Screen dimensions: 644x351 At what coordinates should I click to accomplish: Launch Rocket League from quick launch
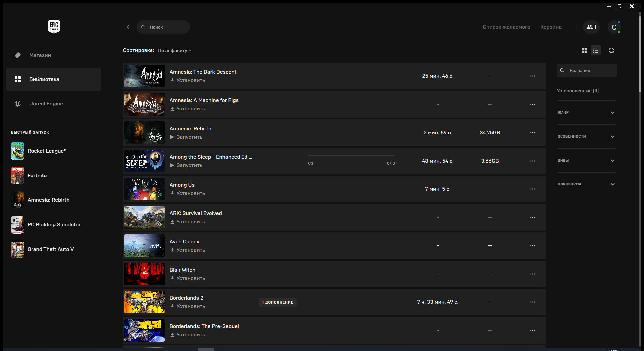tap(47, 151)
